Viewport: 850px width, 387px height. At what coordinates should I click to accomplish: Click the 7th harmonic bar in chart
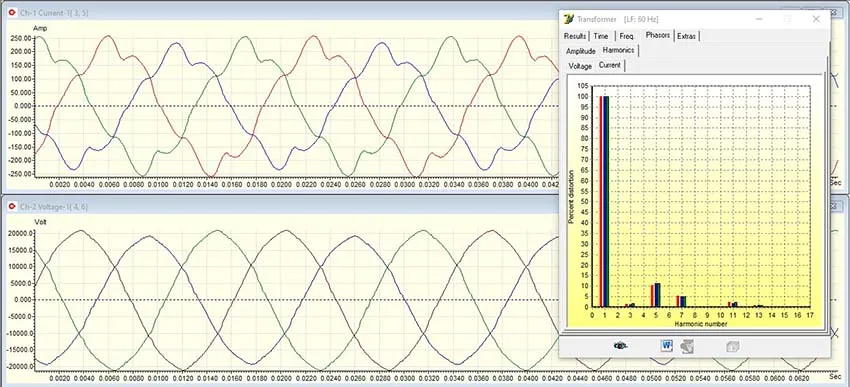(x=681, y=301)
